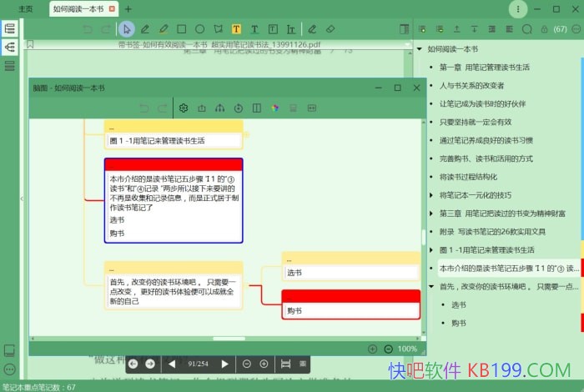Add a new outline item icon

(422, 29)
